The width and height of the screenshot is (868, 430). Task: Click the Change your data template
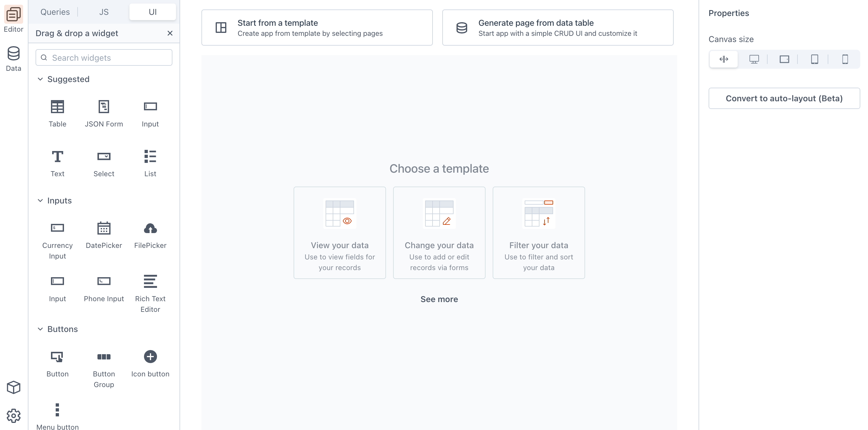coord(439,232)
